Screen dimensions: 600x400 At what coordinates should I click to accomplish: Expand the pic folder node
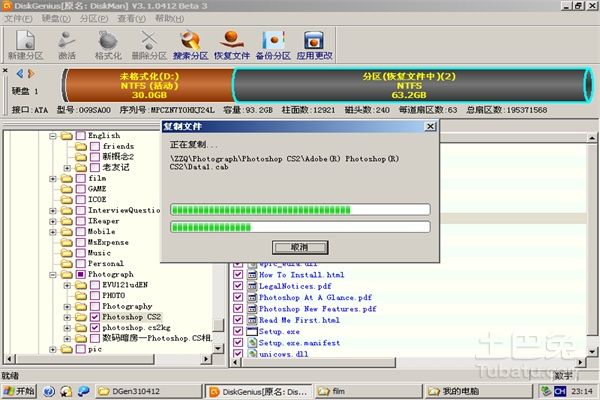click(53, 349)
